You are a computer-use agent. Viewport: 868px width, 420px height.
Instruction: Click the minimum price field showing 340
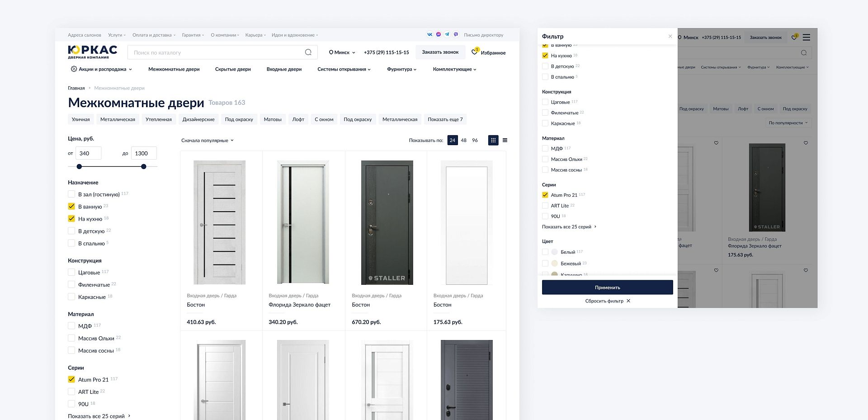(x=88, y=153)
